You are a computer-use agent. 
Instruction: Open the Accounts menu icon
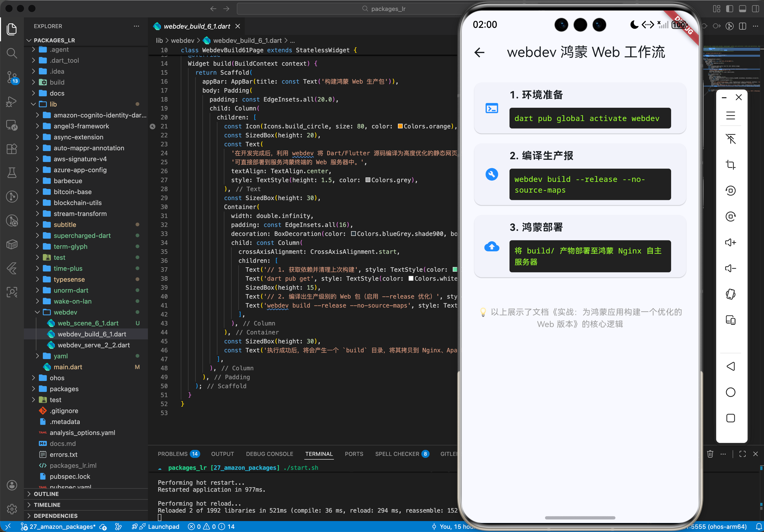[12, 485]
